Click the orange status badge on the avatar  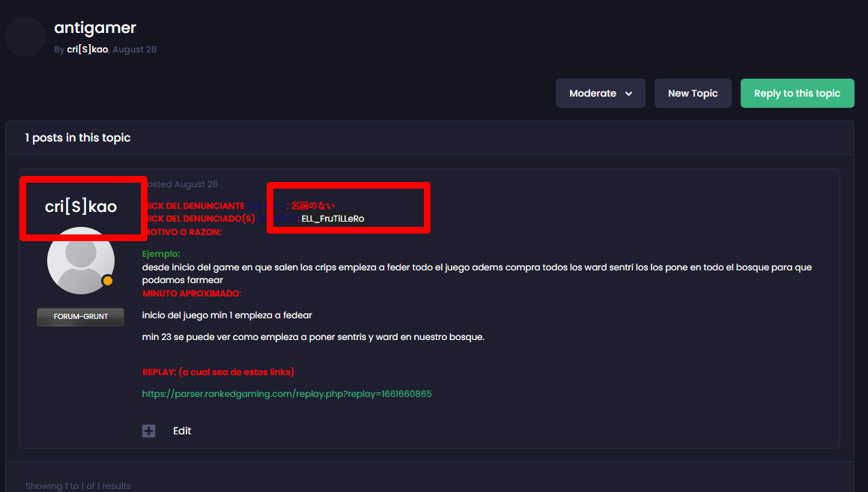(x=107, y=281)
